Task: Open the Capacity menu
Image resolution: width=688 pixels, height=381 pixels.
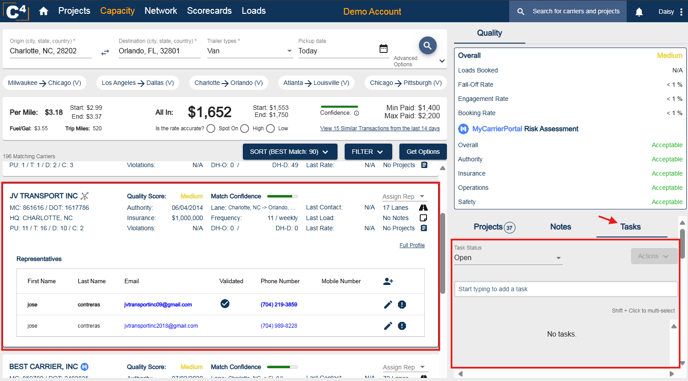Action: (x=117, y=11)
